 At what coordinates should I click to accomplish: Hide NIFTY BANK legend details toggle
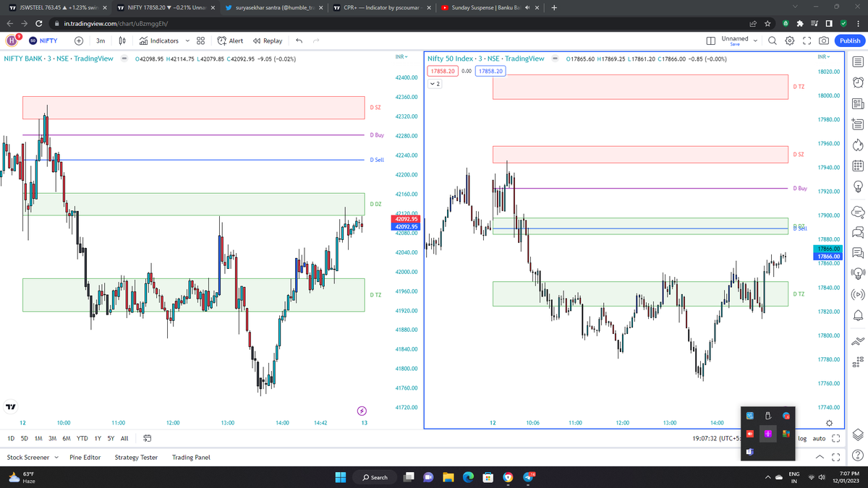click(x=124, y=59)
